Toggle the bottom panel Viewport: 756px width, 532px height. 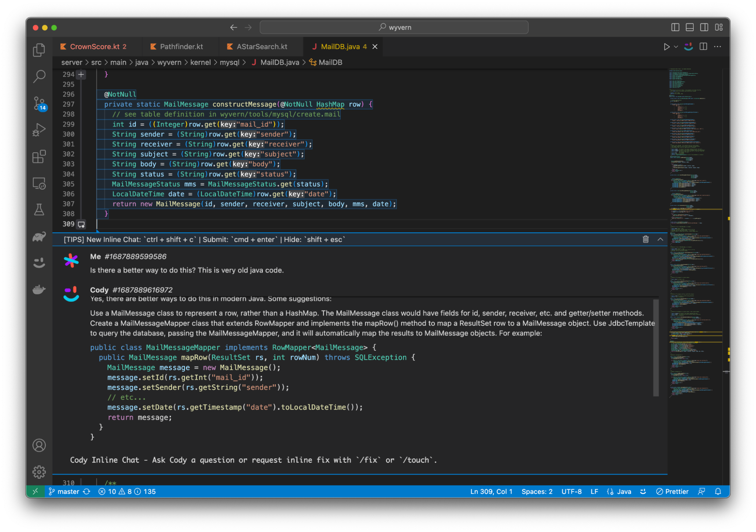click(690, 27)
